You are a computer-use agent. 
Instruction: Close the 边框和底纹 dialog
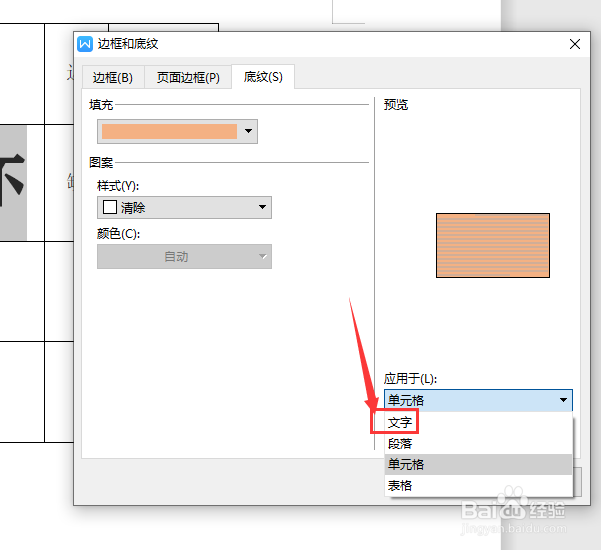(x=575, y=44)
